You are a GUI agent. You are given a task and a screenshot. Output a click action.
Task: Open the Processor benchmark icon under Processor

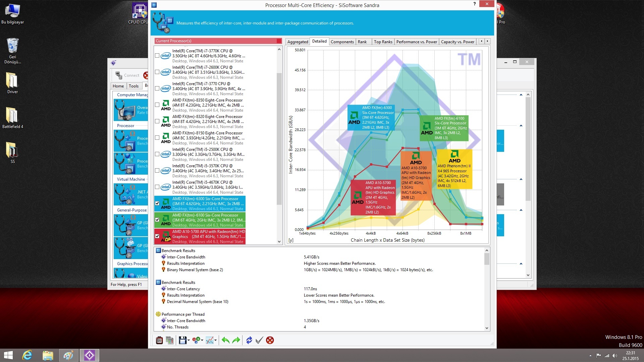click(131, 141)
